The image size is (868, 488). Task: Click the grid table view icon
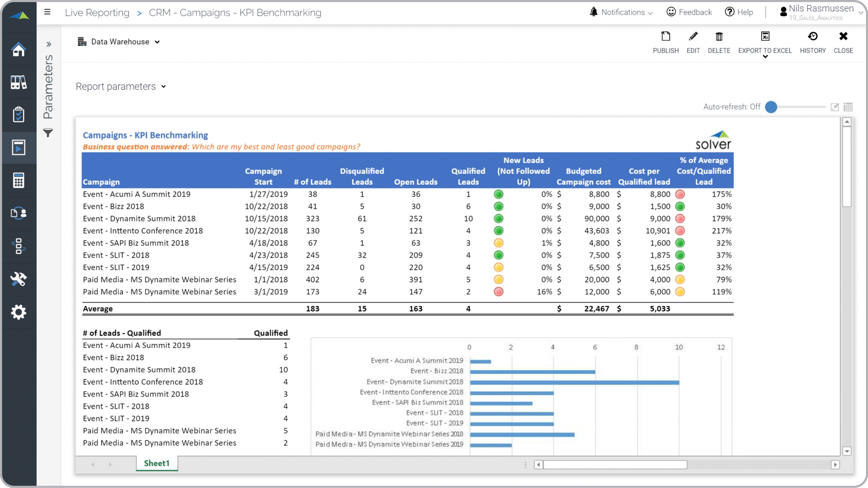coord(848,107)
